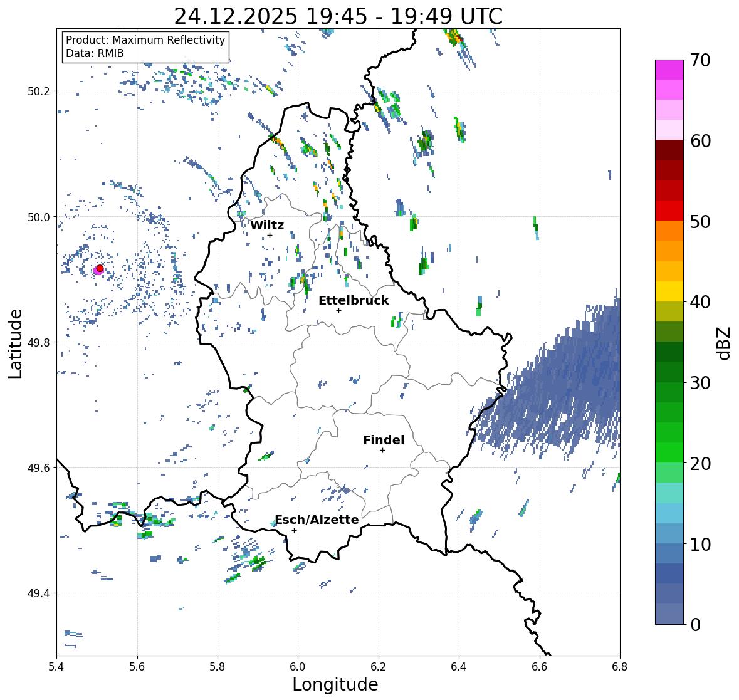Click the 49.6 latitude tick label

pos(39,468)
